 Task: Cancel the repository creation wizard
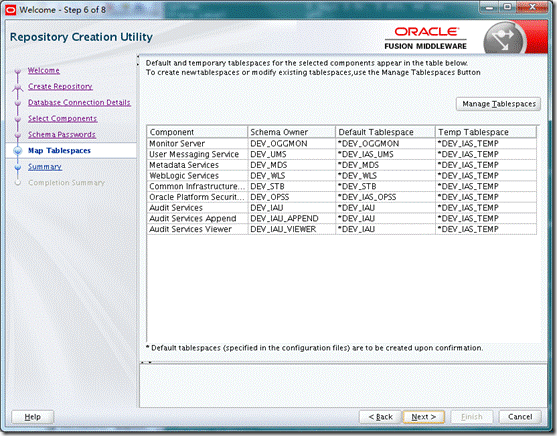520,417
